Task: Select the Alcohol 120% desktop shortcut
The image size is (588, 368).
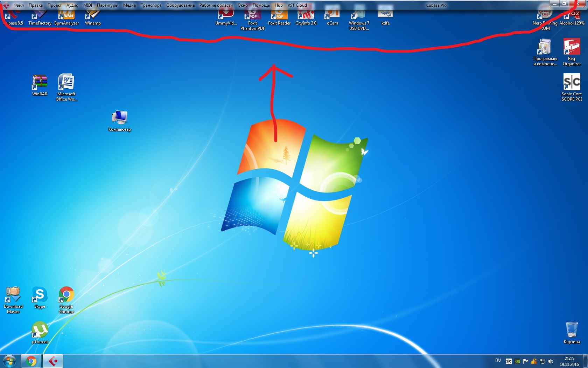Action: click(x=572, y=18)
